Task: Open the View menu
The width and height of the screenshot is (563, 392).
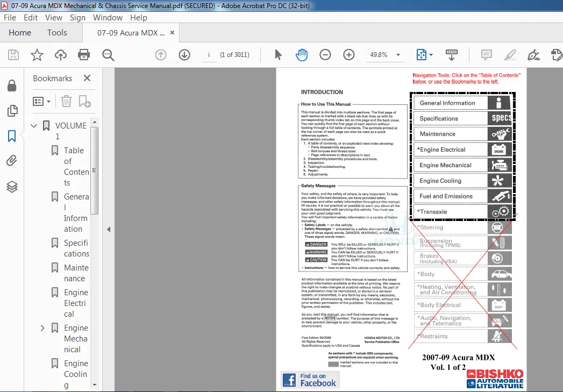Action: 53,18
